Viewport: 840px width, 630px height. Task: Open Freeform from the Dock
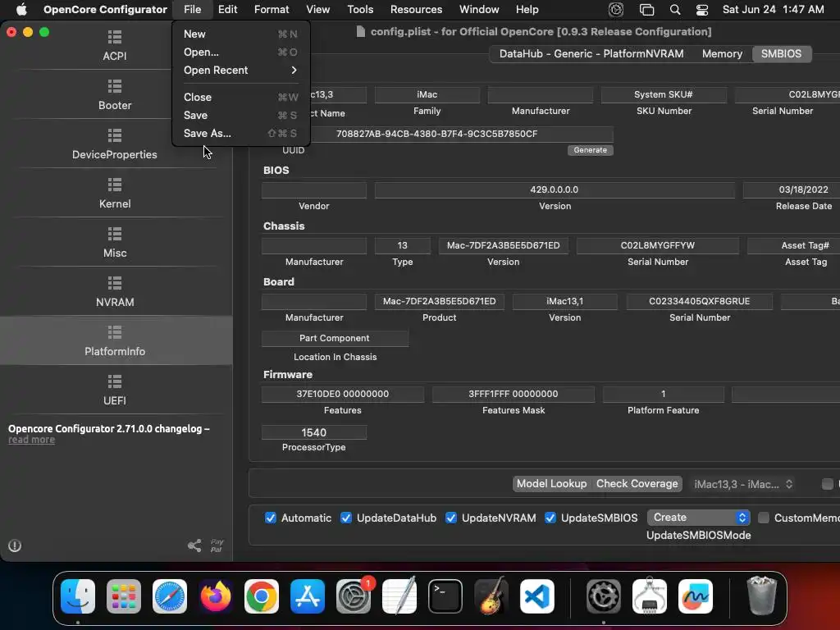click(696, 596)
